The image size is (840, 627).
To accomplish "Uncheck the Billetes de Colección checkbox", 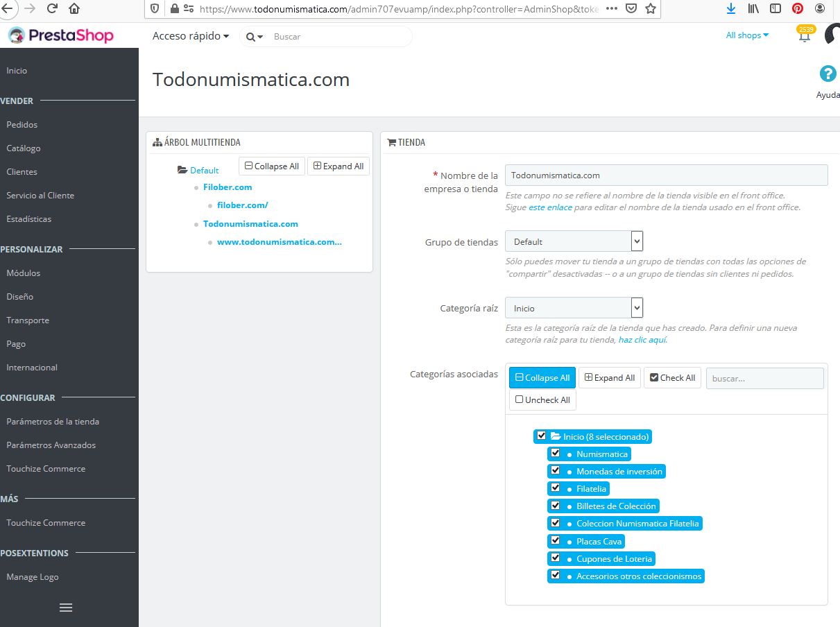I will coord(555,505).
